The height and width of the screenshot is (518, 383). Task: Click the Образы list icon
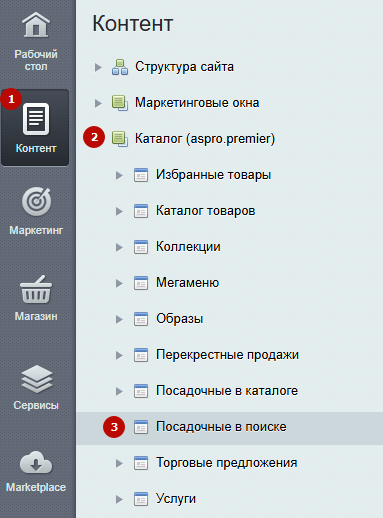141,319
